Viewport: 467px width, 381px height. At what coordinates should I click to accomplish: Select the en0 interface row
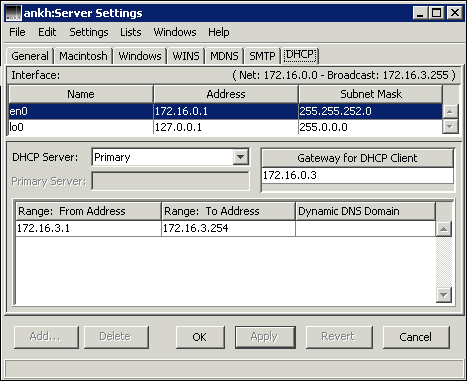pyautogui.click(x=225, y=111)
